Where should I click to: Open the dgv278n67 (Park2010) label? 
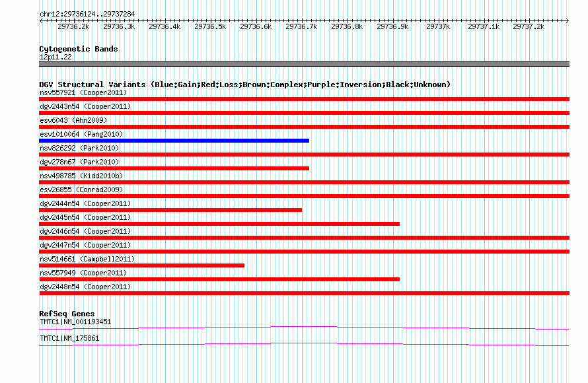tap(79, 162)
